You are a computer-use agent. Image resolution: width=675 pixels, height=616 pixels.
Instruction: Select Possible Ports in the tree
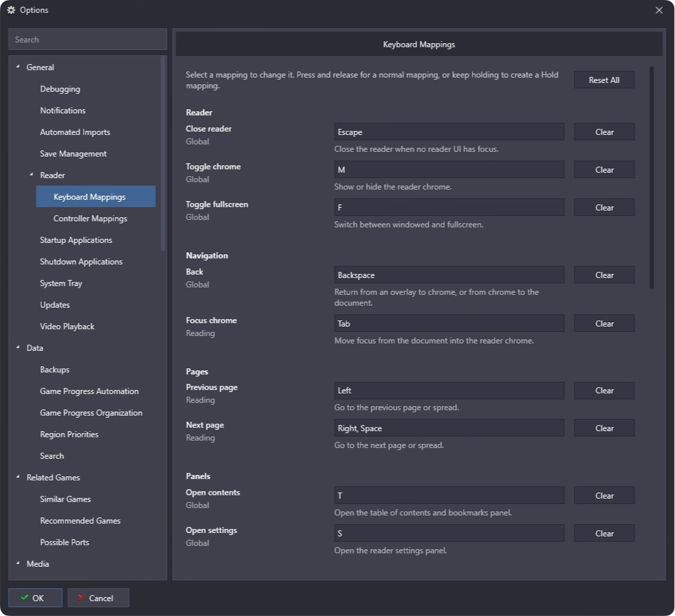[64, 542]
